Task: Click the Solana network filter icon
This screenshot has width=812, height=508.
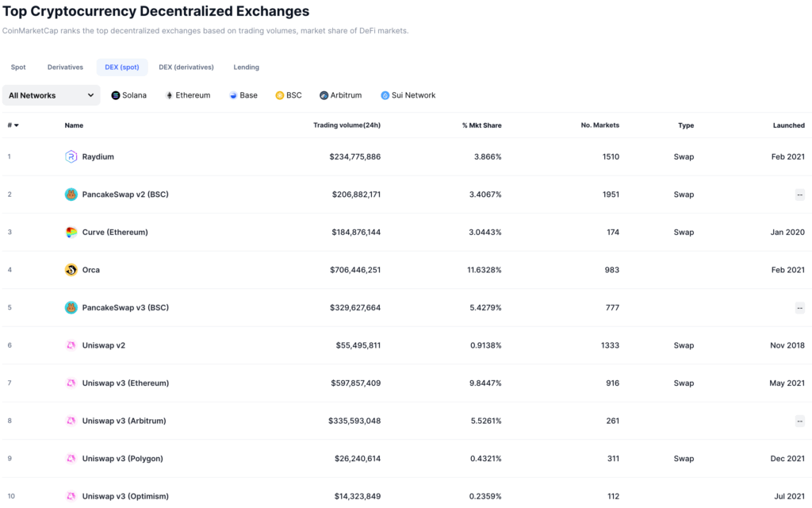Action: pyautogui.click(x=114, y=94)
